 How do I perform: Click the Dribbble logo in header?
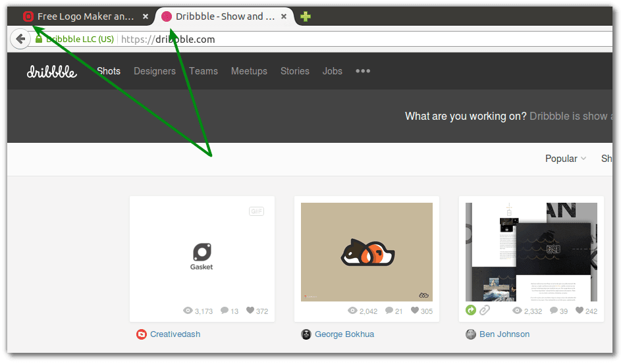(51, 72)
